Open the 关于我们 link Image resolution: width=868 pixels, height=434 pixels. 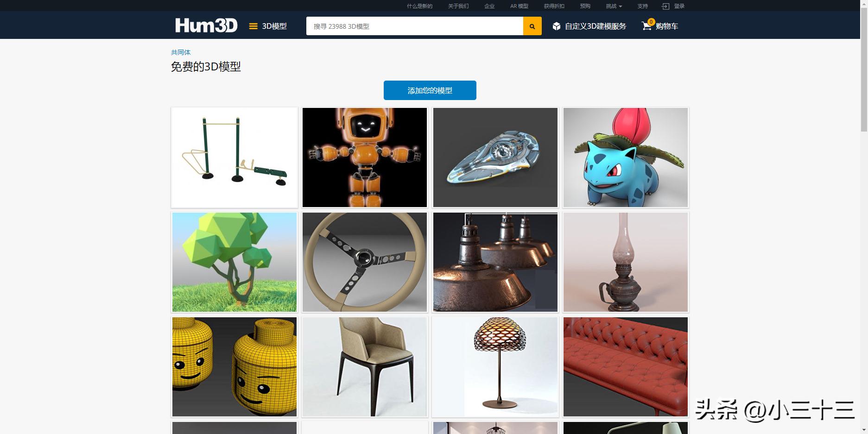458,6
